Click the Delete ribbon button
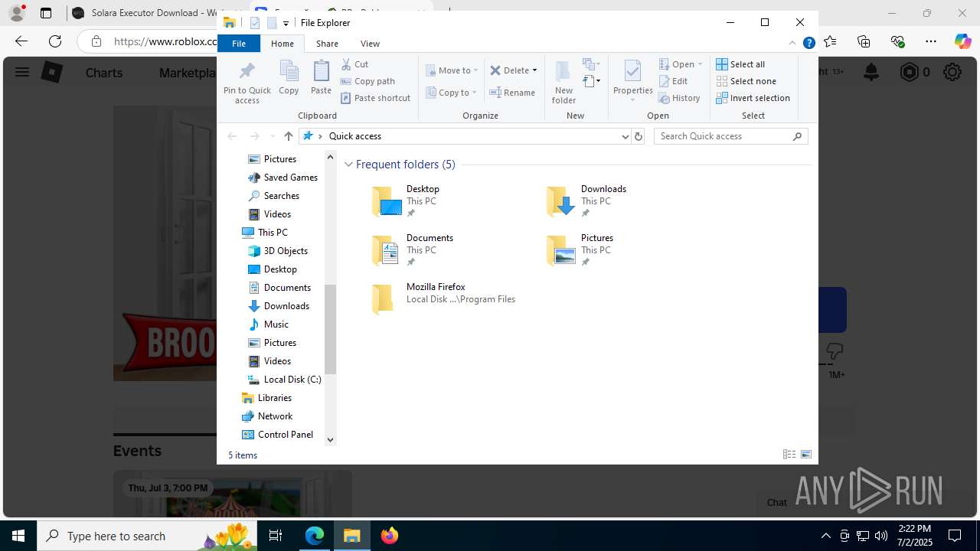Image resolution: width=980 pixels, height=551 pixels. 510,70
